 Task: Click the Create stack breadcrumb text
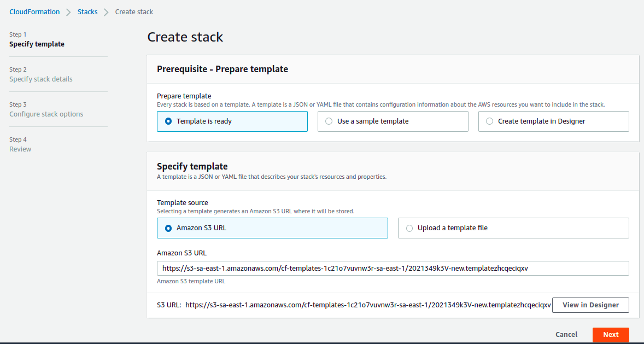click(x=134, y=12)
